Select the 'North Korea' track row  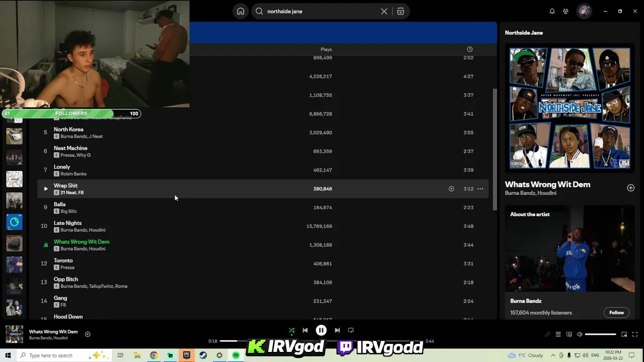263,133
